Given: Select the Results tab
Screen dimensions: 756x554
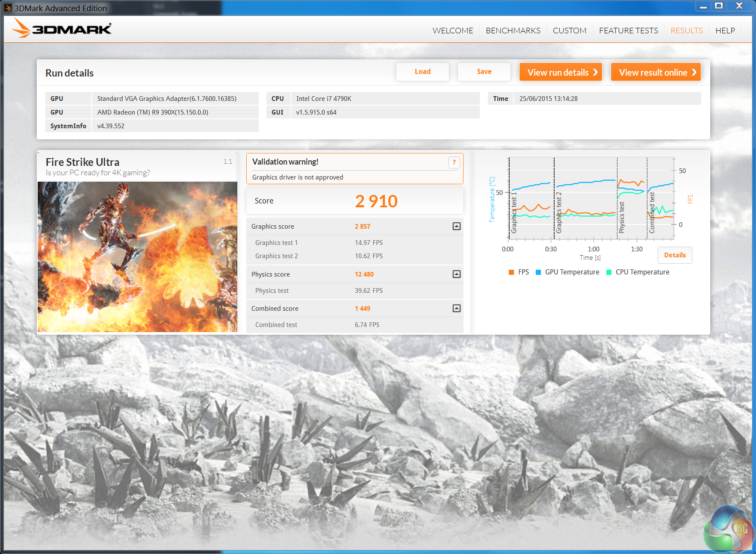Looking at the screenshot, I should (x=686, y=30).
